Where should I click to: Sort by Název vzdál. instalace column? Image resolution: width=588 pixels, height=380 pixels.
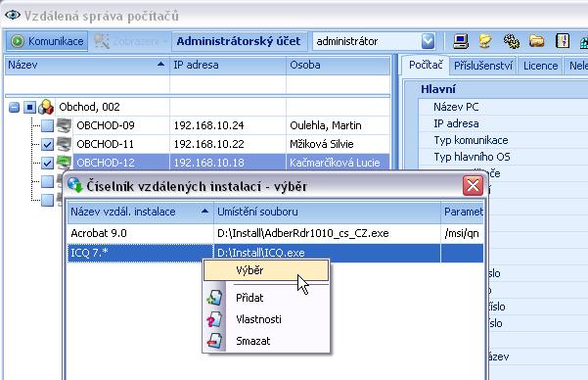click(x=140, y=212)
